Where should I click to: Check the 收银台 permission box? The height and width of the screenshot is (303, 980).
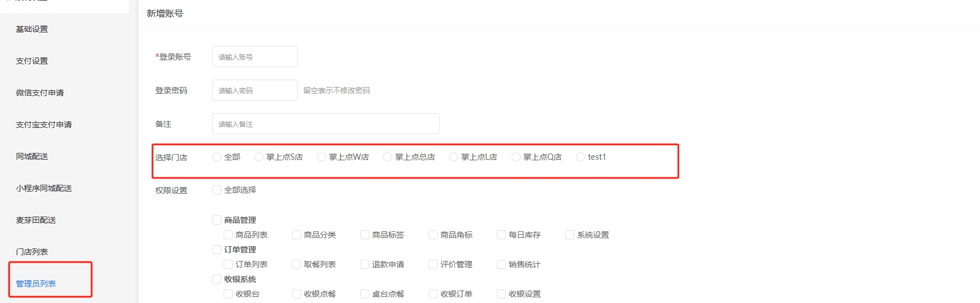click(x=228, y=294)
